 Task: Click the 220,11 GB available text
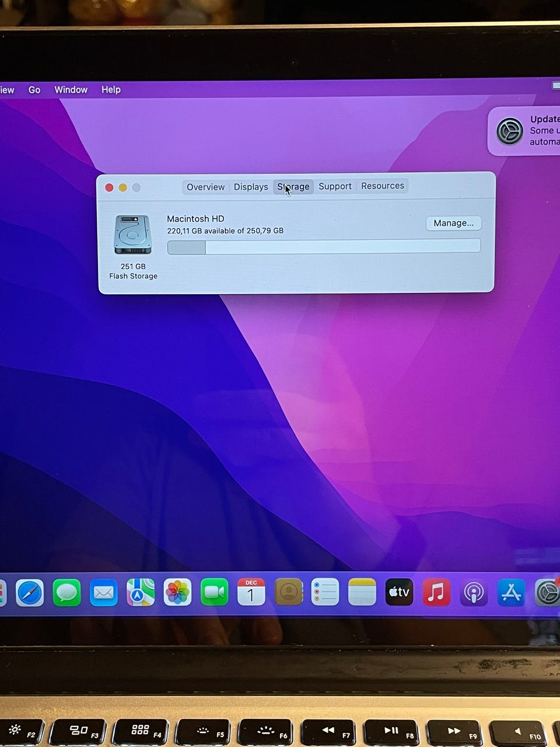(x=225, y=231)
